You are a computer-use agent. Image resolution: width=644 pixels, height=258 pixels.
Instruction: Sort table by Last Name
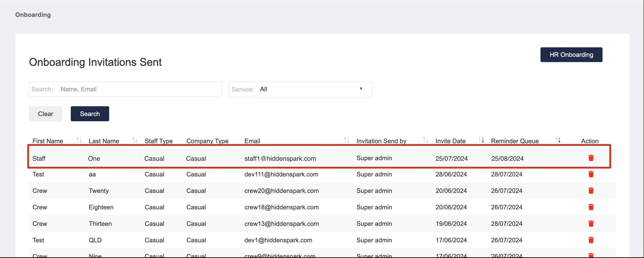[135, 140]
